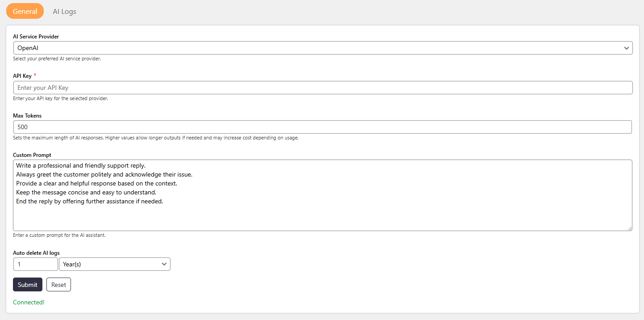Click the Max Tokens label

point(27,116)
